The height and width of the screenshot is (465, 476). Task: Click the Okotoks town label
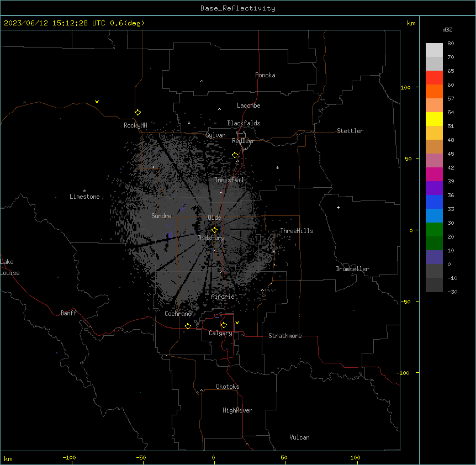228,387
